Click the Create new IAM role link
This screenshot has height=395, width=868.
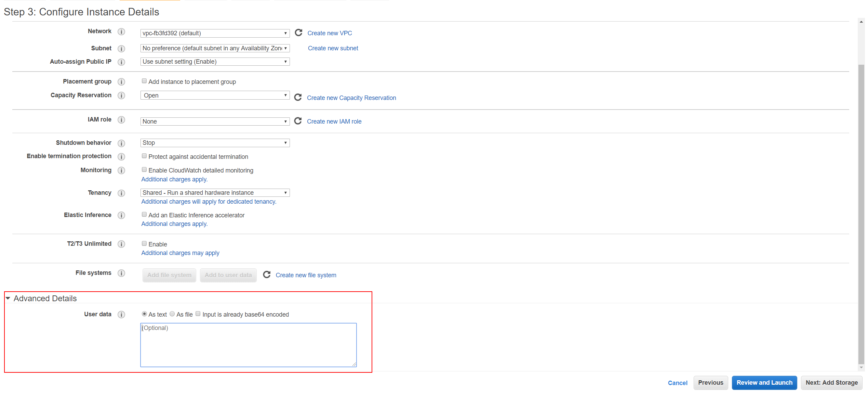pos(334,122)
